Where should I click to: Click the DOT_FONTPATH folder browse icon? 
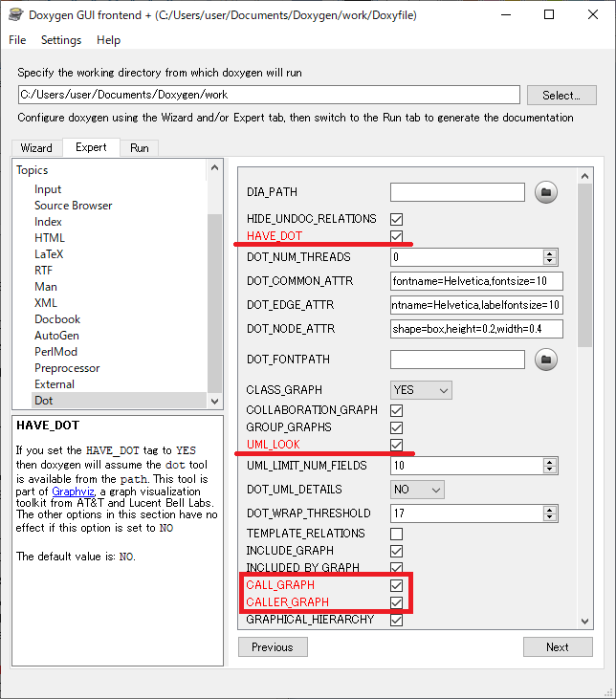[x=545, y=360]
